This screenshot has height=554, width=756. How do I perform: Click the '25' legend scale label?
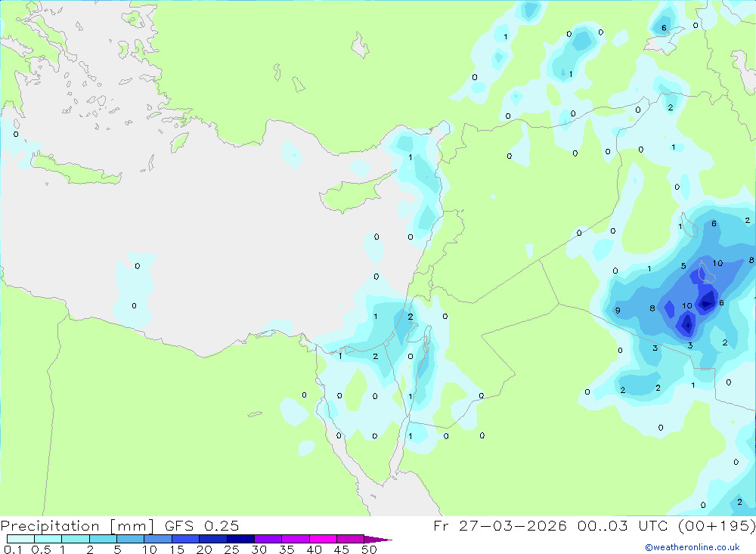[232, 549]
